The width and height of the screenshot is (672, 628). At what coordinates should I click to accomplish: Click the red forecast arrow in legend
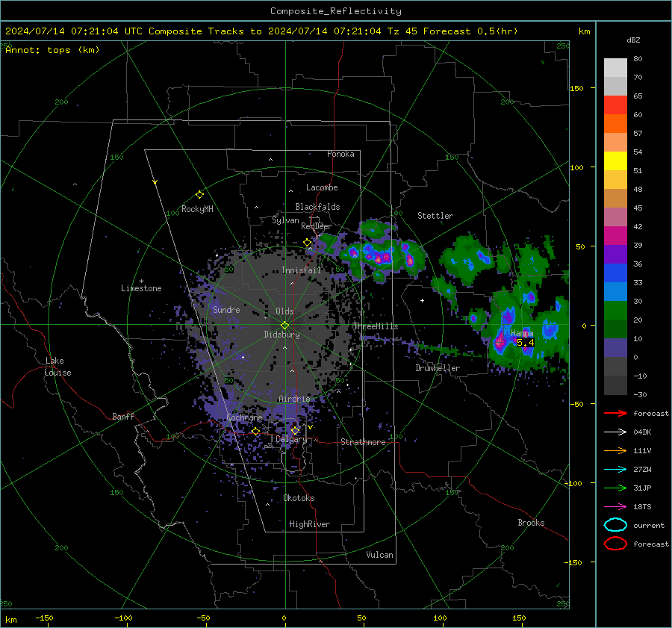[615, 413]
